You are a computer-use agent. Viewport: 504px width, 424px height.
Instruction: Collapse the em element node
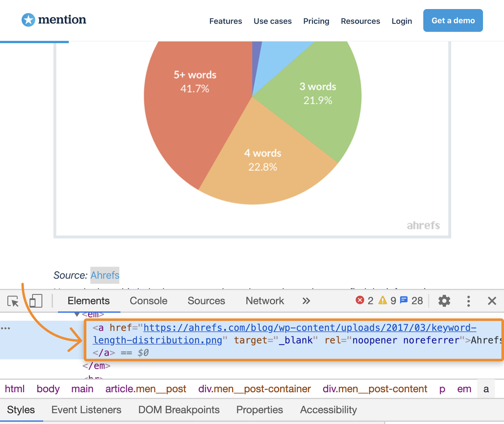(x=77, y=314)
